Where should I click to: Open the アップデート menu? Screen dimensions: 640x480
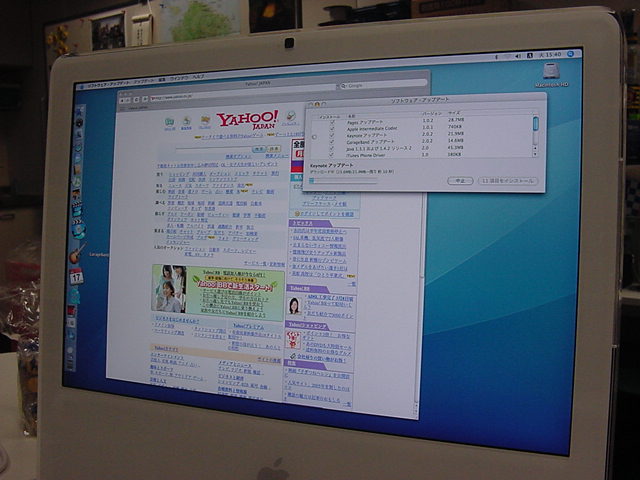pyautogui.click(x=144, y=81)
